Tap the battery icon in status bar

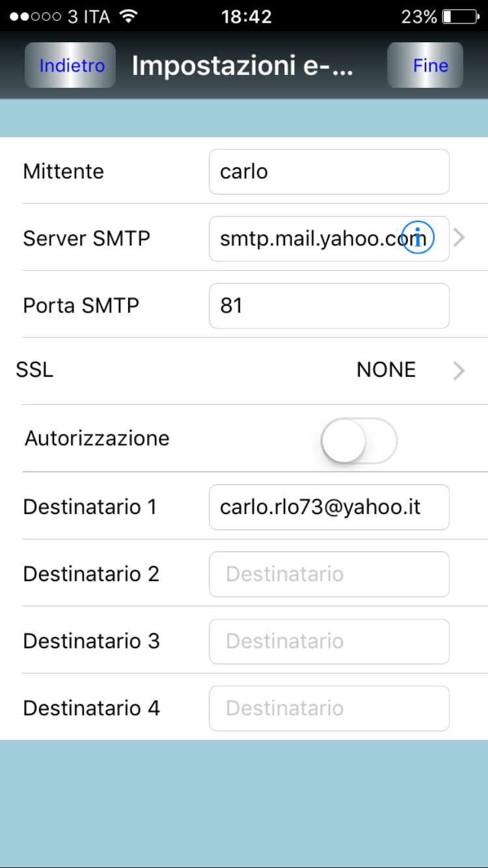coord(459,16)
